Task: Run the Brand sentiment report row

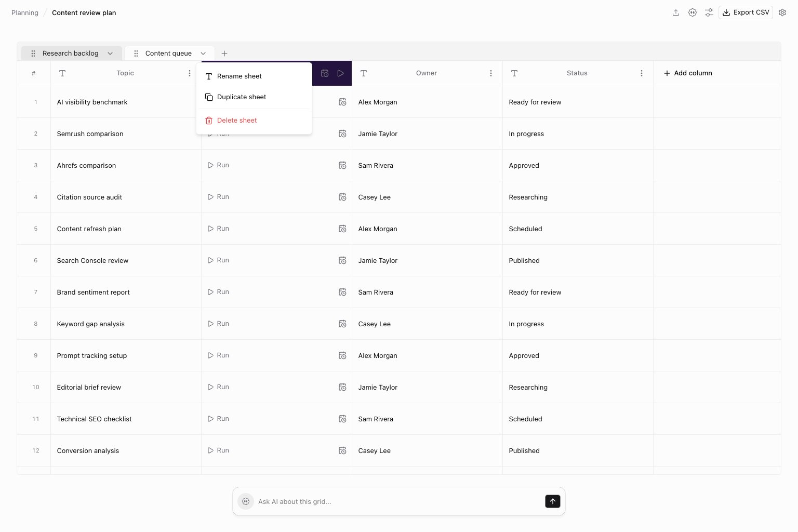Action: [x=218, y=292]
